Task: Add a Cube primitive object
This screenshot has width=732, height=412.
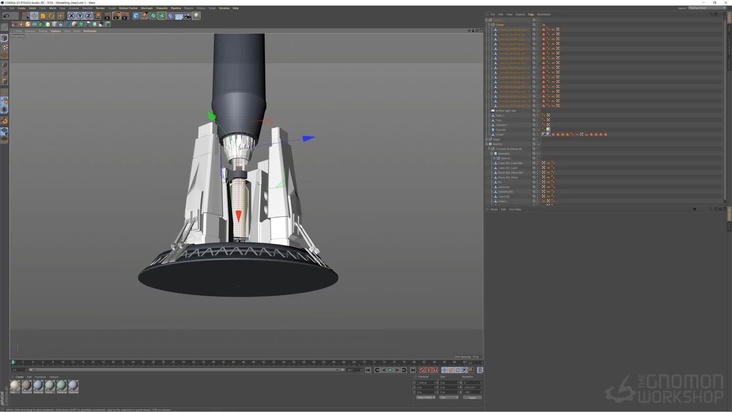Action: (x=136, y=16)
